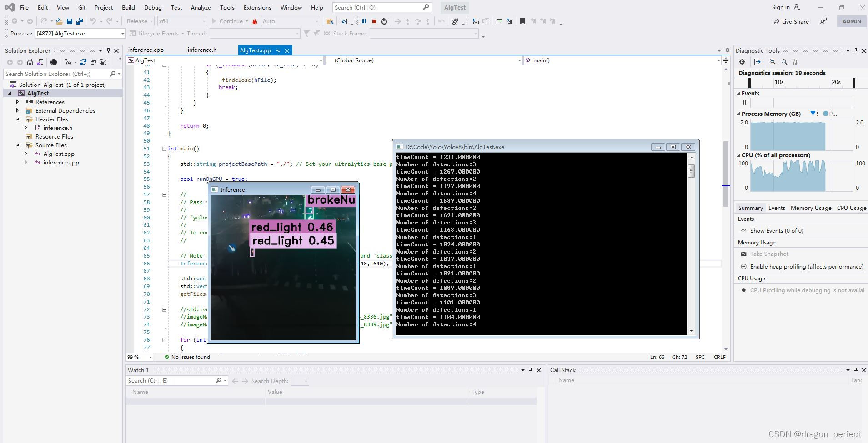Select the Take Snapshot camera icon

(743, 254)
